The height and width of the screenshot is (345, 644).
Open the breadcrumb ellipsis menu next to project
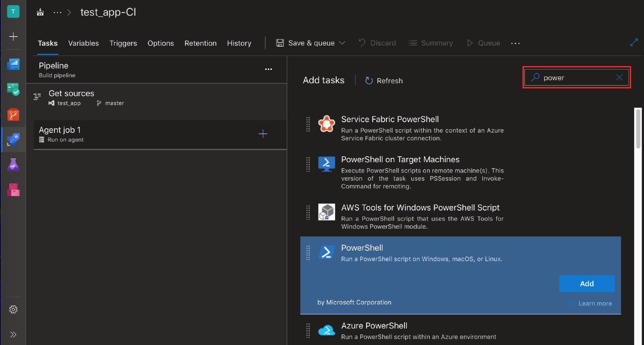[x=58, y=12]
